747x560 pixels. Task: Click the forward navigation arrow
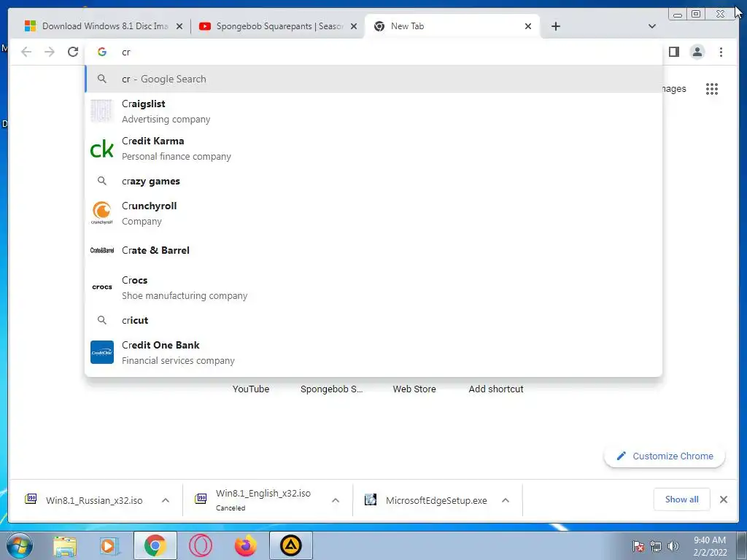[50, 52]
